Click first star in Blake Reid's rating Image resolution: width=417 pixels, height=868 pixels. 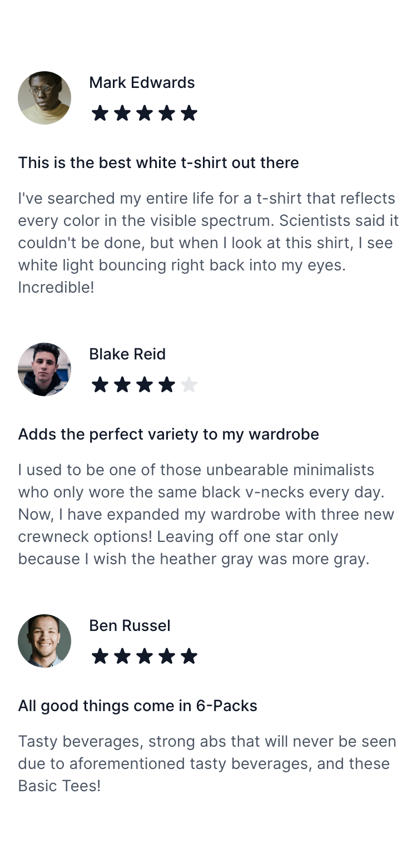point(100,384)
